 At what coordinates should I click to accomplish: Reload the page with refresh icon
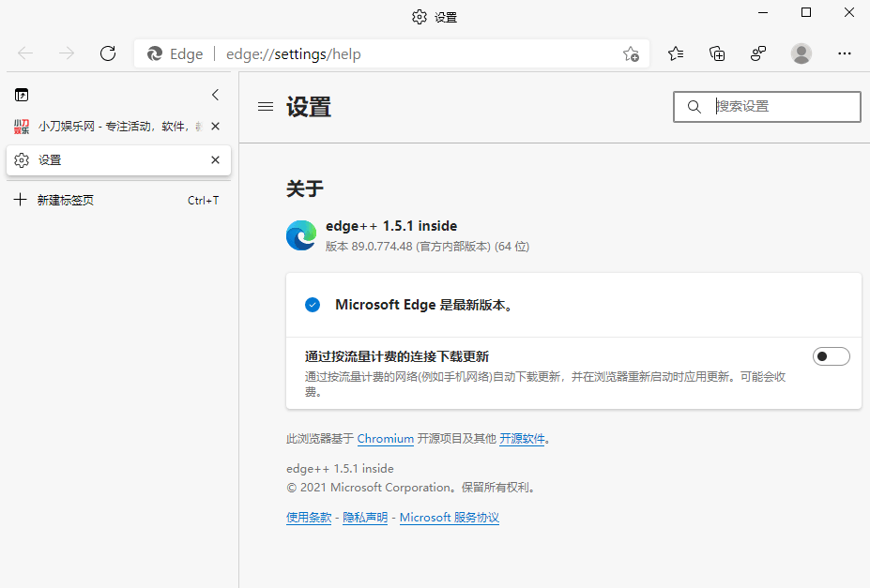108,53
